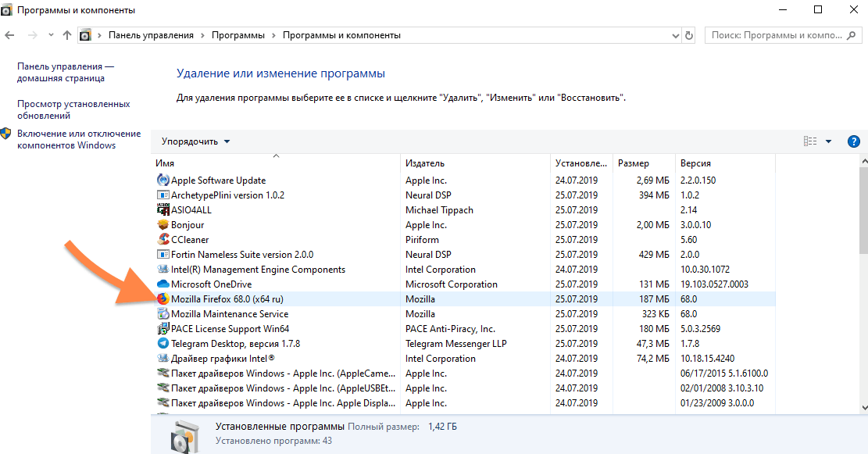Image resolution: width=868 pixels, height=454 pixels.
Task: Click the Back navigation arrow
Action: [9, 35]
